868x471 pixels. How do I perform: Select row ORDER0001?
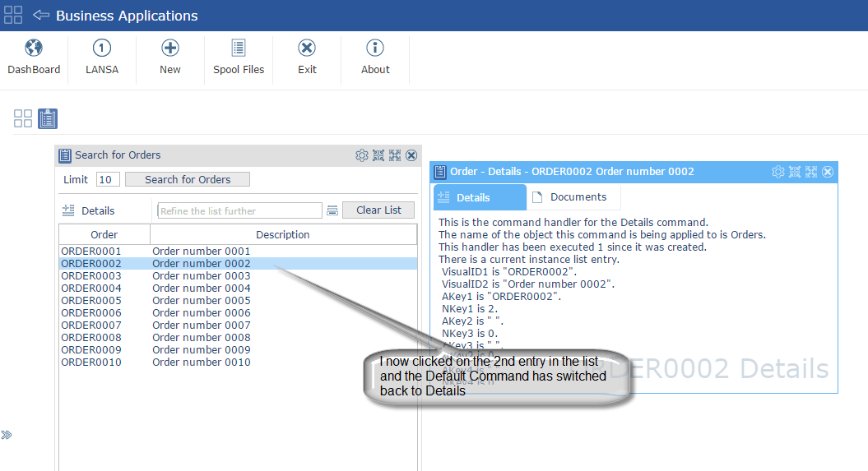238,251
